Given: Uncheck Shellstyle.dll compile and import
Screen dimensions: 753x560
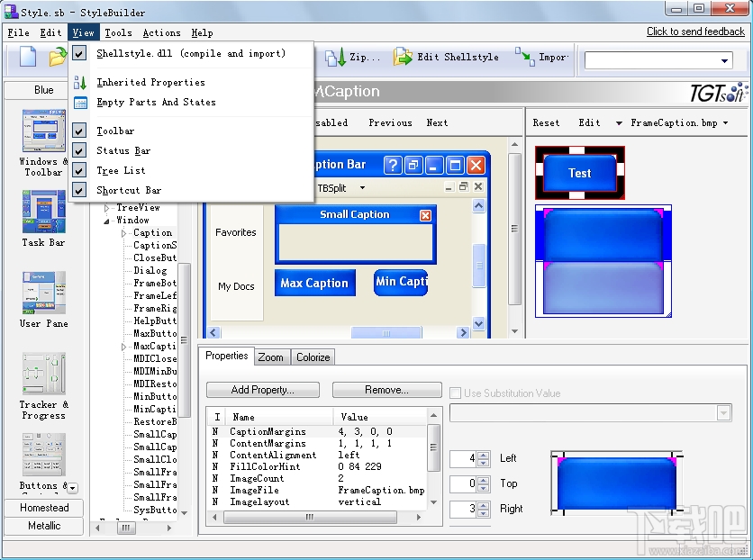Looking at the screenshot, I should coord(80,54).
